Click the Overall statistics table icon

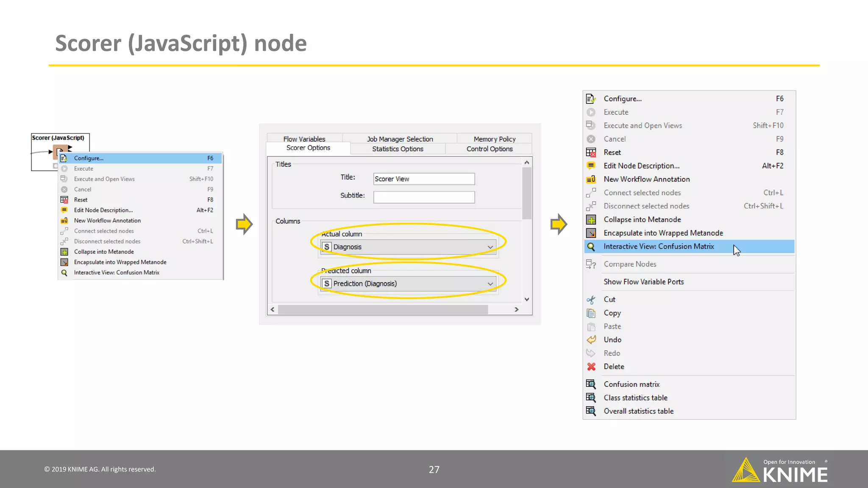click(x=591, y=411)
